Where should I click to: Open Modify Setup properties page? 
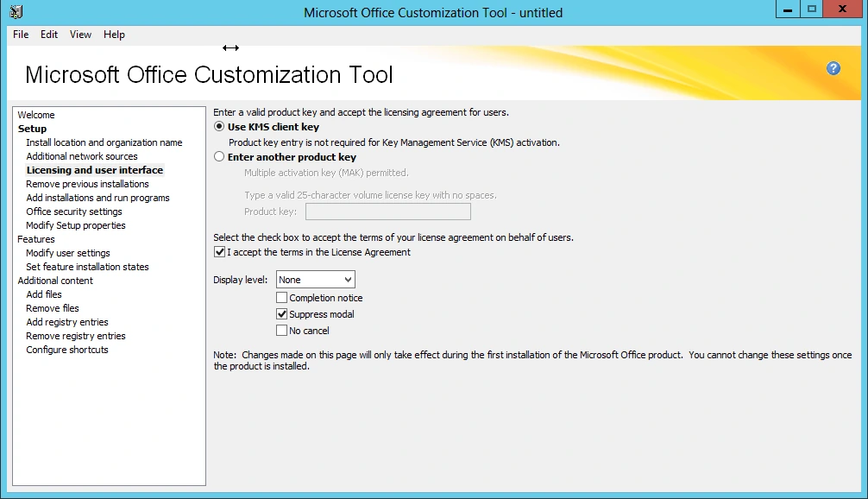[x=76, y=225]
